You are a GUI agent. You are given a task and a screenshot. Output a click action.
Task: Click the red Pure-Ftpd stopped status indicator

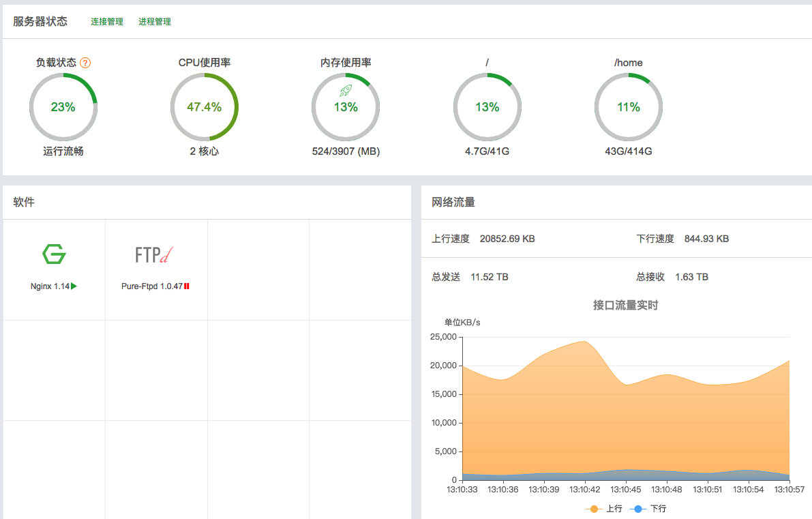187,286
